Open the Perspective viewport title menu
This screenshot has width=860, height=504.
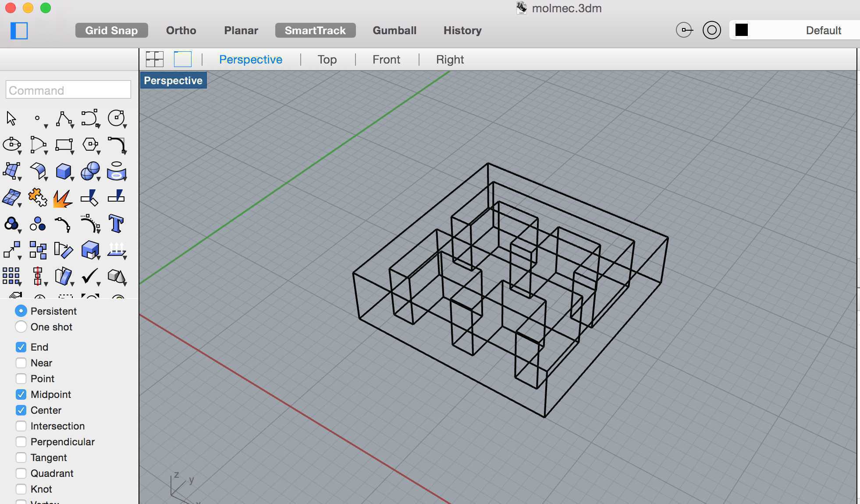[173, 81]
